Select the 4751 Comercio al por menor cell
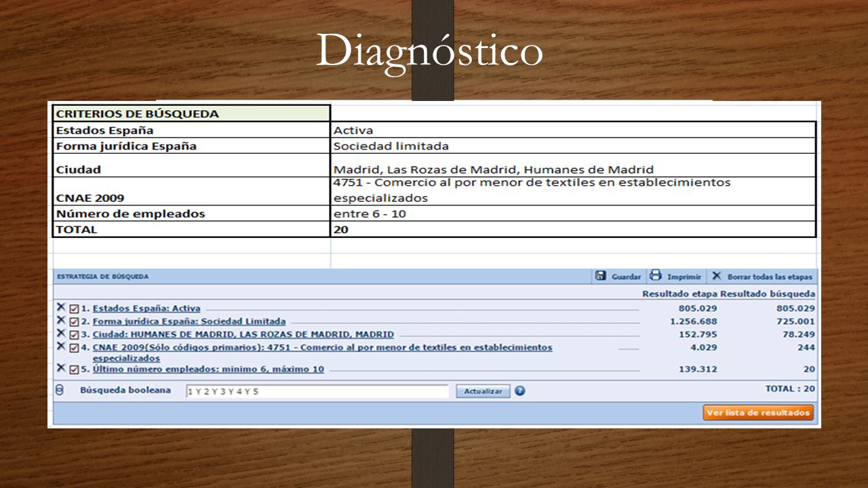This screenshot has width=868, height=488. coord(573,191)
